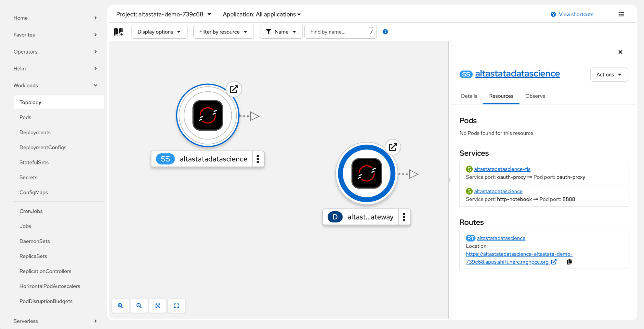Click kebab menu of altast...ateway deployment

point(404,217)
